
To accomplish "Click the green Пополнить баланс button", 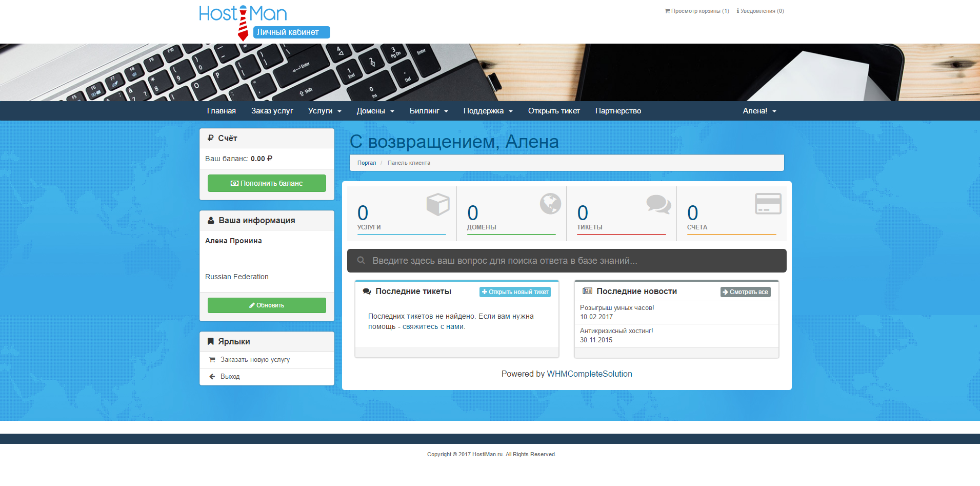I will [x=267, y=183].
